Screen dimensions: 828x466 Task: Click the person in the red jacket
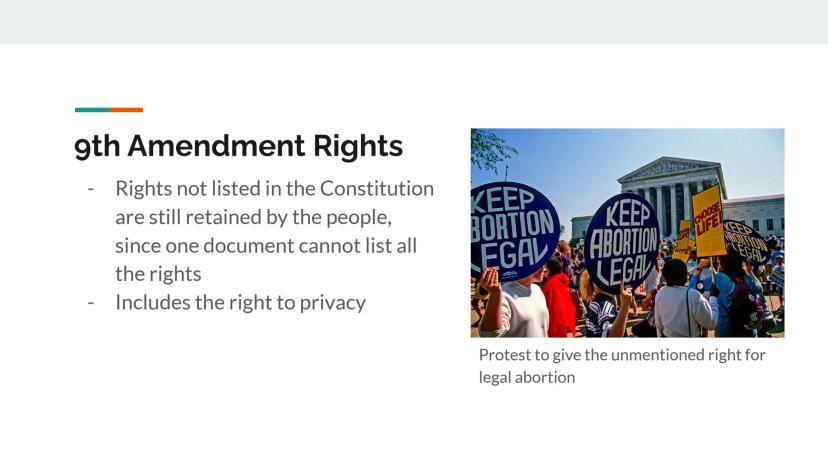click(560, 300)
